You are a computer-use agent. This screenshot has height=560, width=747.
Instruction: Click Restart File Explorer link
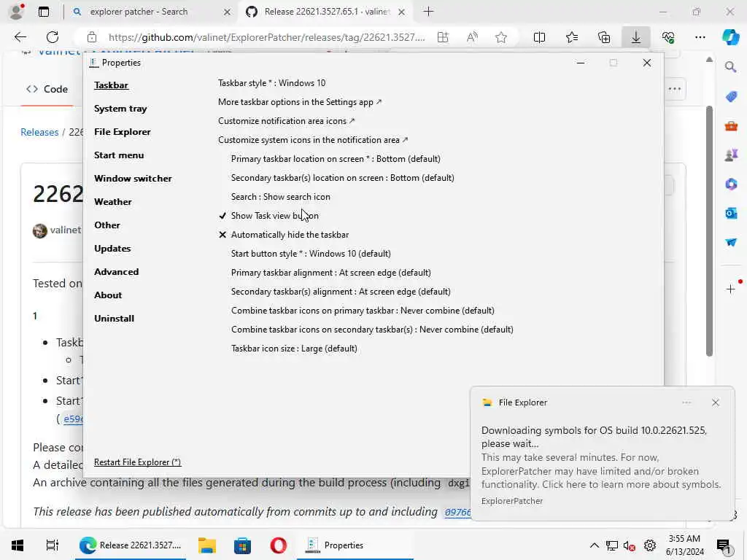(137, 462)
